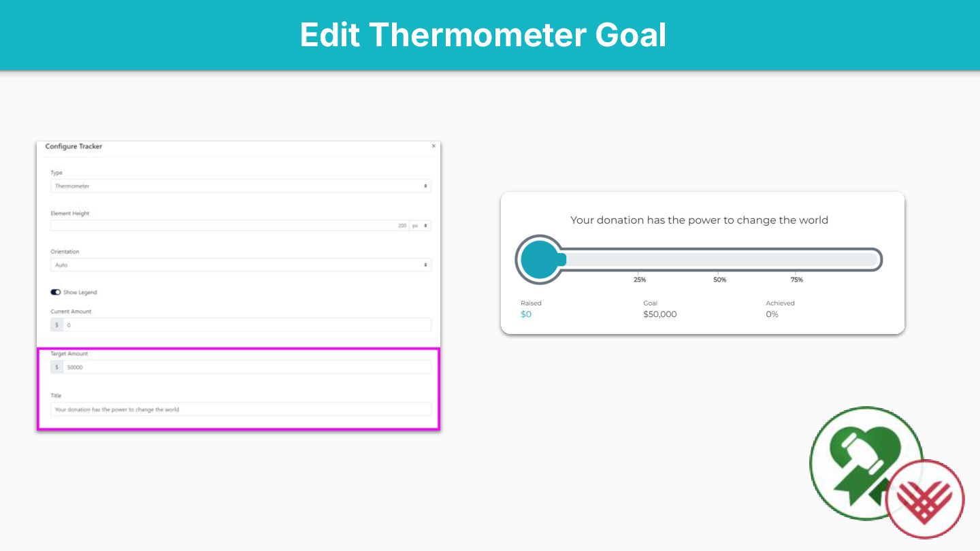Click the thermometer progress bar track

(x=723, y=259)
